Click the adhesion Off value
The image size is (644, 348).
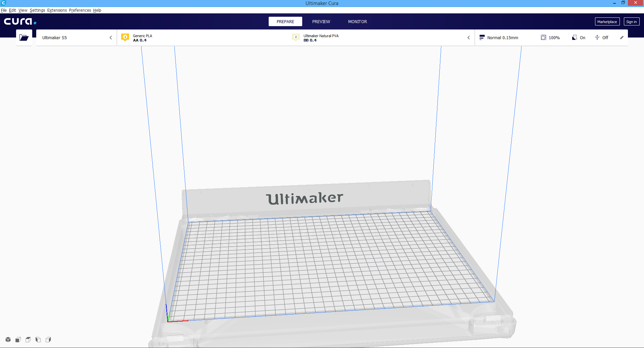coord(605,38)
